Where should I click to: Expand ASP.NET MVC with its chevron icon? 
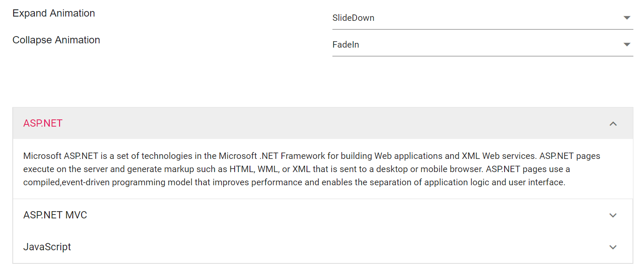[x=613, y=215]
